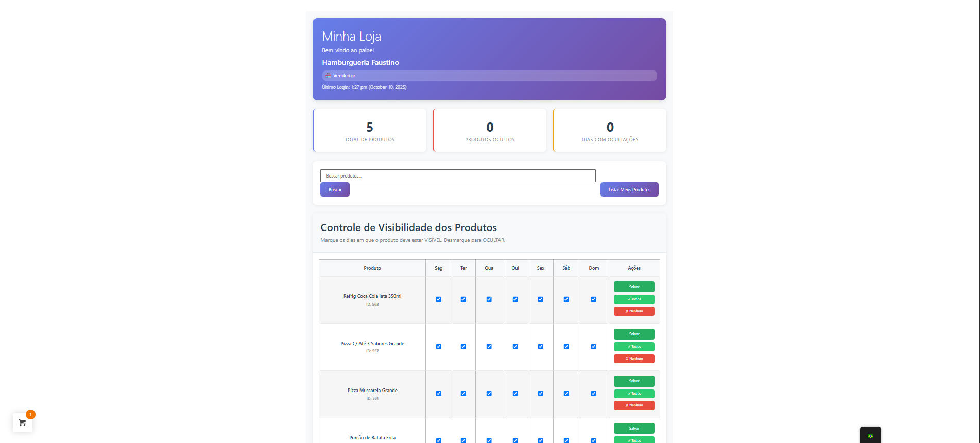Click the Total de Produtos card
This screenshot has height=443, width=980.
pos(370,131)
